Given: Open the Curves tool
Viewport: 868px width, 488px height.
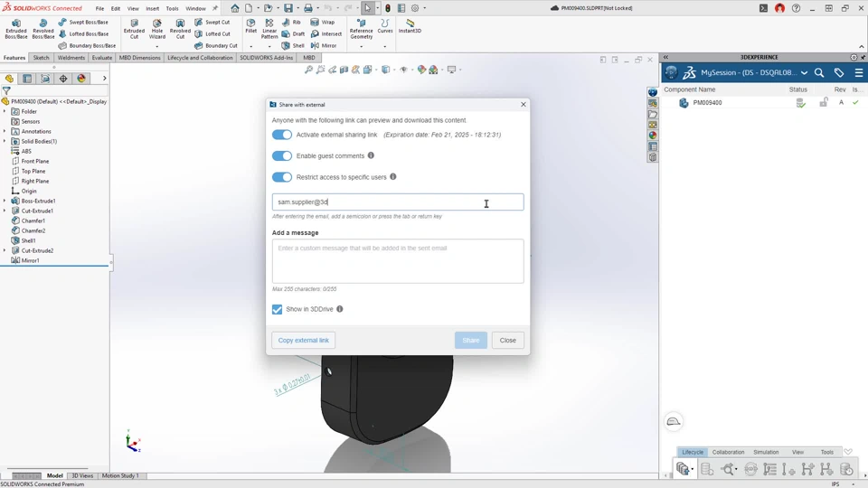Looking at the screenshot, I should (385, 26).
